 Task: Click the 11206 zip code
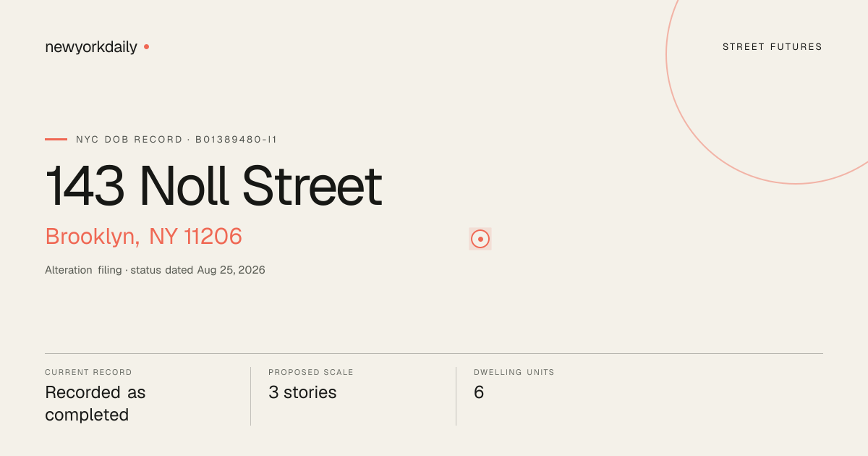pos(213,237)
